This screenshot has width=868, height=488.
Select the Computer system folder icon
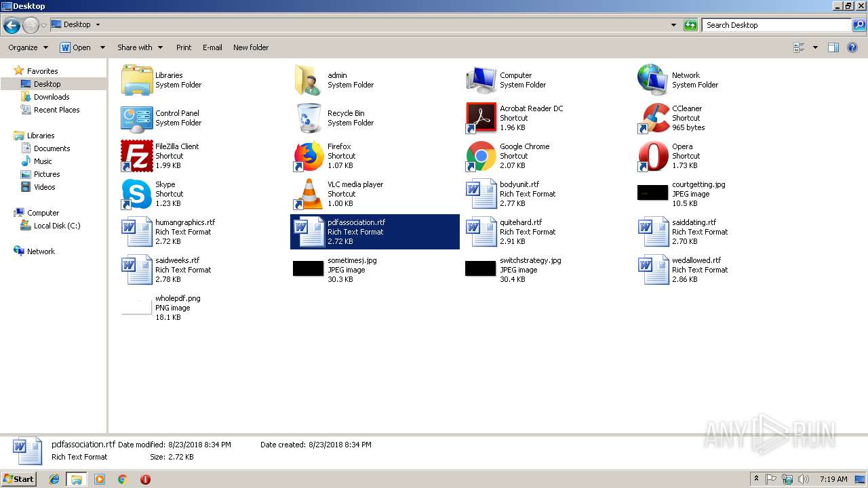click(481, 80)
